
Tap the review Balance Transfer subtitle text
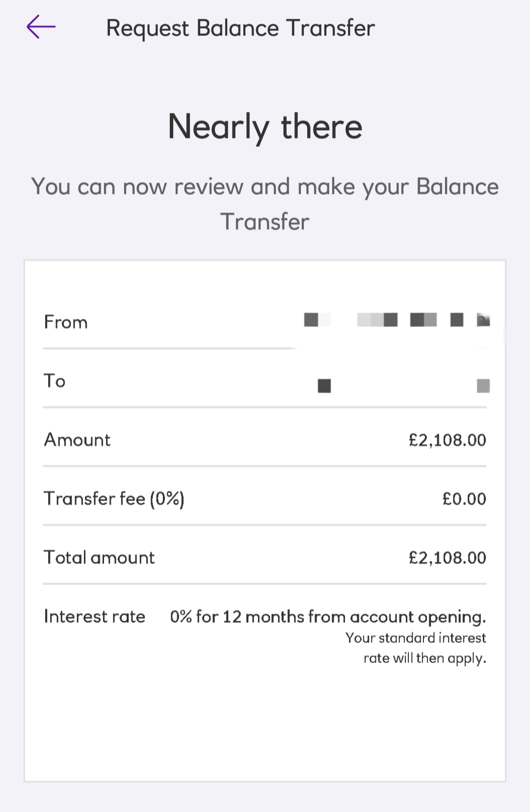coord(265,204)
